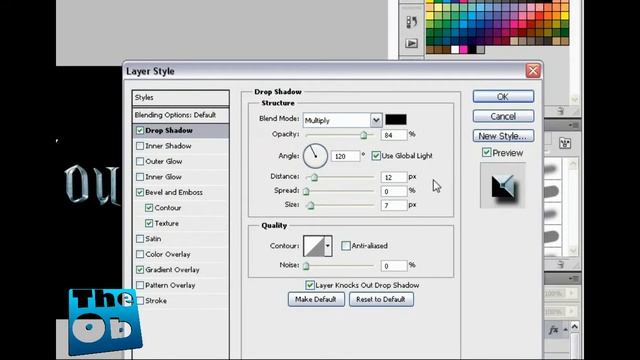Click the style preview thumbnail
The width and height of the screenshot is (640, 360).
pyautogui.click(x=503, y=186)
